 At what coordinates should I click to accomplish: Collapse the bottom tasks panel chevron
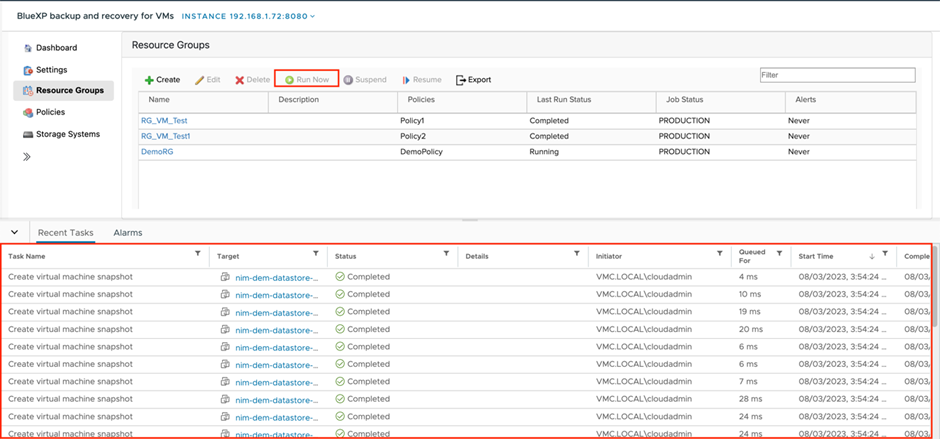[x=15, y=232]
